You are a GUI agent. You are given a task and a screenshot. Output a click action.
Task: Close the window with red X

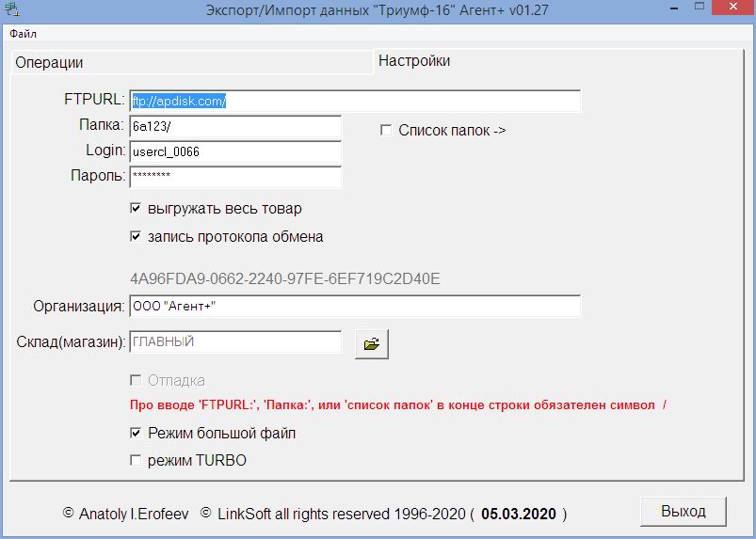pyautogui.click(x=733, y=8)
